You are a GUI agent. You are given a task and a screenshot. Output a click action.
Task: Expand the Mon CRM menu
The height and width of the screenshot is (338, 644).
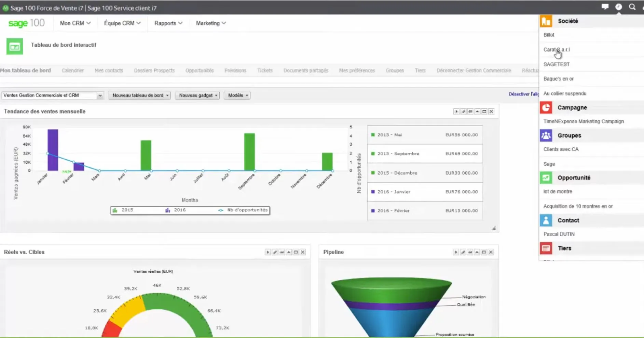click(75, 23)
